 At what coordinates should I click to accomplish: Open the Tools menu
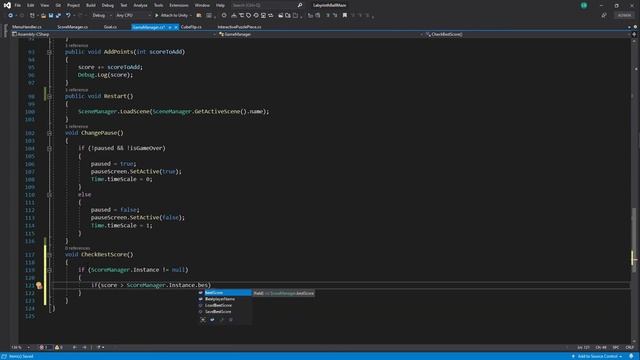click(x=158, y=5)
